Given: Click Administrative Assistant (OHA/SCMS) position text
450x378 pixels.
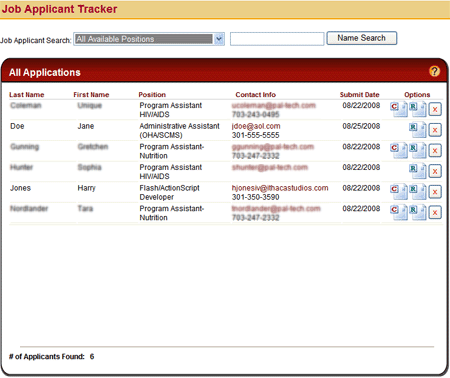Looking at the screenshot, I should click(179, 131).
